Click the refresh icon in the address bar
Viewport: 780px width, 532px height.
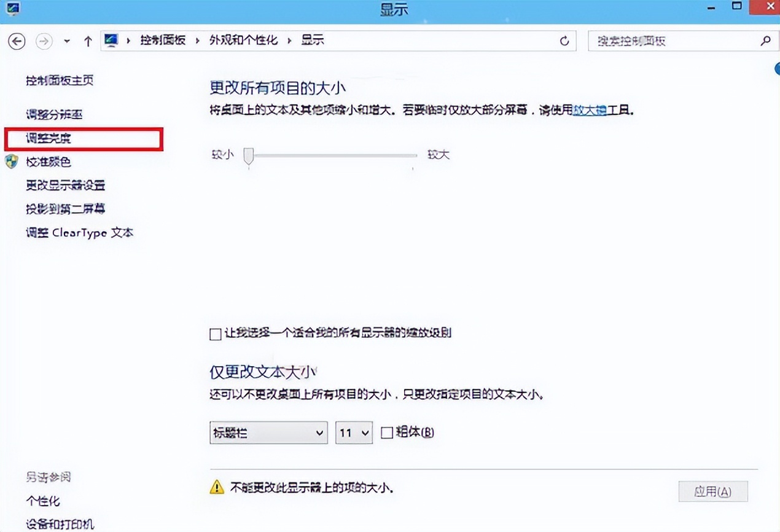click(x=564, y=41)
